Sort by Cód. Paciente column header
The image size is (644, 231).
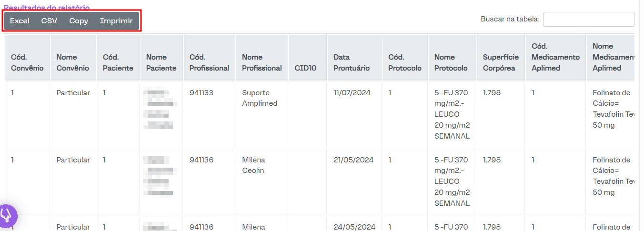[x=118, y=62]
